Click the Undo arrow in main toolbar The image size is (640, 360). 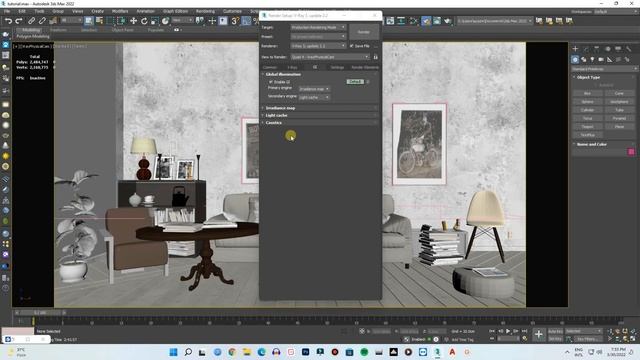pos(8,21)
